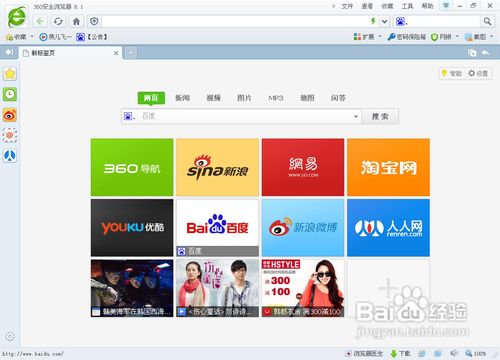This screenshot has height=360, width=500.
Task: Open the search engine suggestions dropdown
Action: point(356,116)
